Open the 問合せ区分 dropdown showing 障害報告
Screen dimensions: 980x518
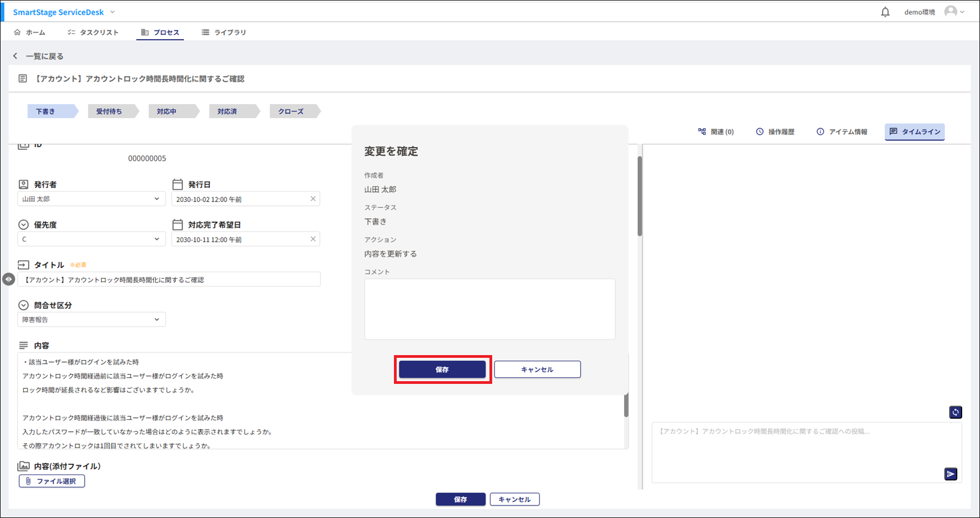pos(157,319)
